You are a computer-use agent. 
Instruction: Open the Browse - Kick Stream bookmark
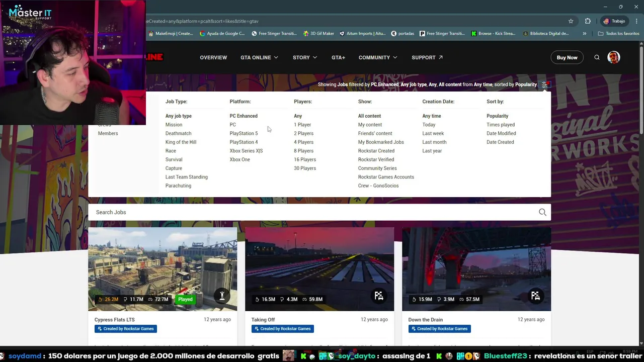[493, 34]
